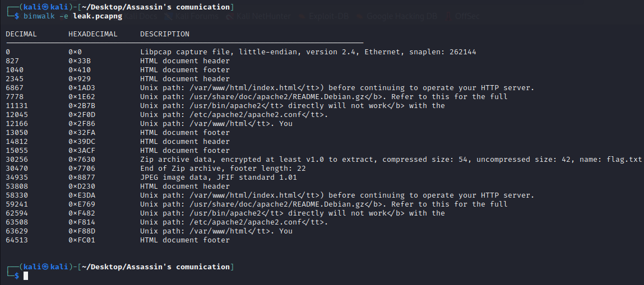Open the faint Kali Docs bookmark
644x285 pixels.
click(x=140, y=16)
